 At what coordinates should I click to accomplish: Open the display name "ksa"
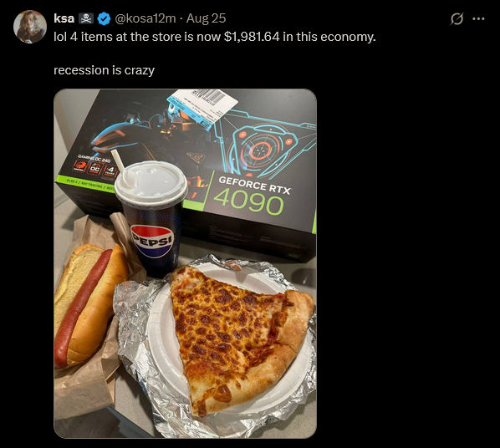(x=64, y=18)
